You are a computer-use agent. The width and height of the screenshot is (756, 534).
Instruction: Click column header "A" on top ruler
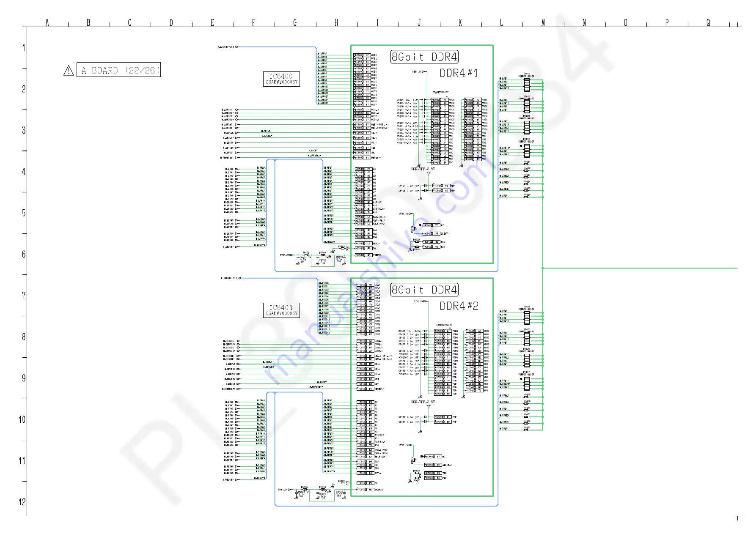tap(47, 22)
